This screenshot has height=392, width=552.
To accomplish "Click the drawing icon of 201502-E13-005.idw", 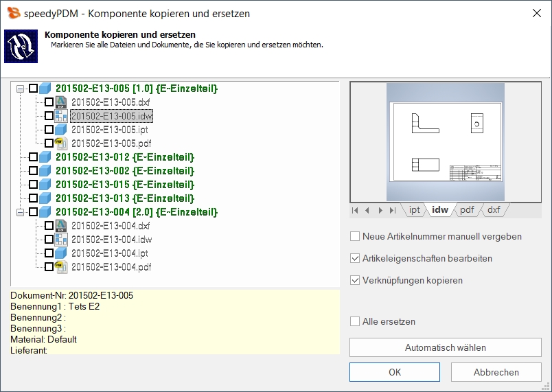I will tap(61, 116).
